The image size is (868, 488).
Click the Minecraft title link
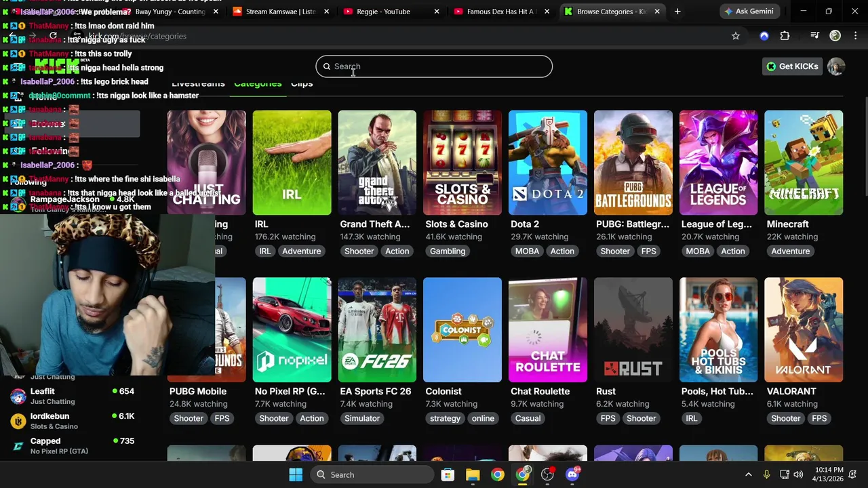787,224
